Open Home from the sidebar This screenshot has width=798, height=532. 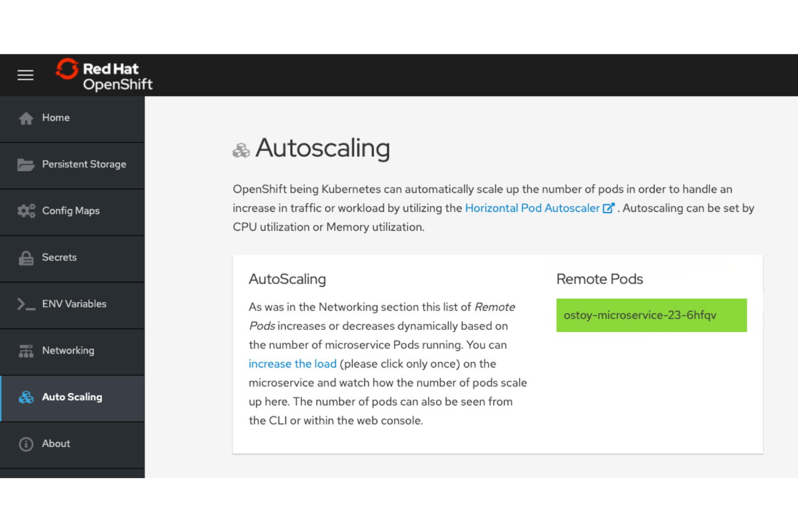point(56,118)
